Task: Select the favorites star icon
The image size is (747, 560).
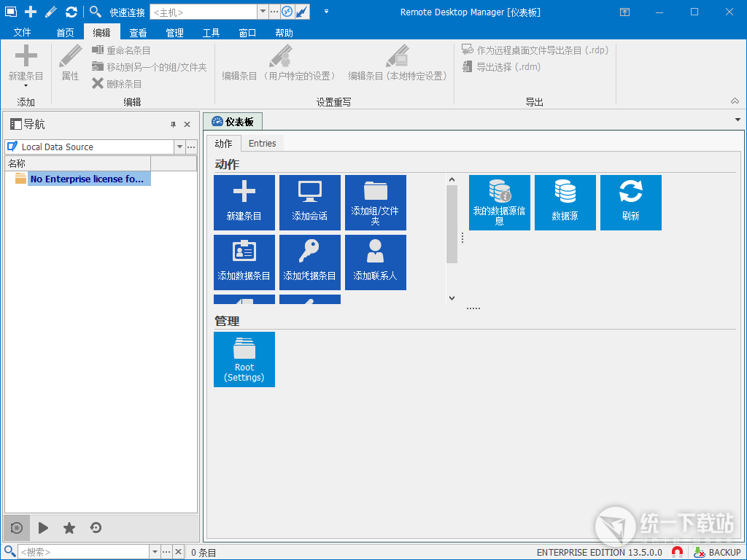Action: (x=69, y=528)
